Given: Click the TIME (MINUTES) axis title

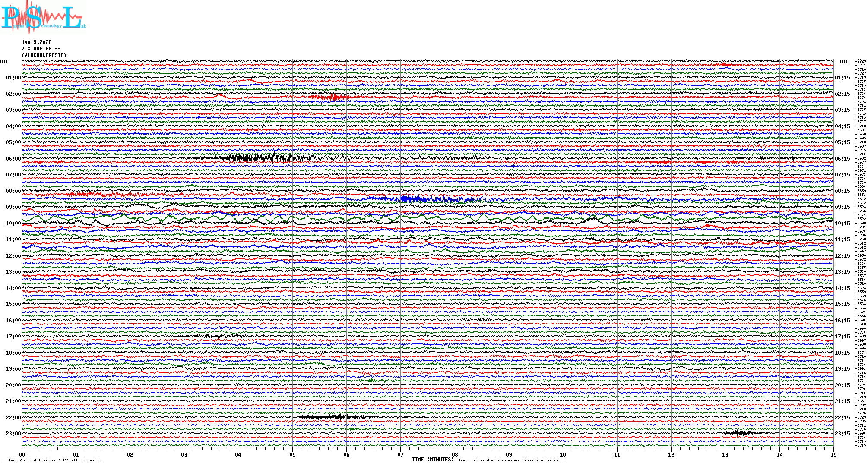Looking at the screenshot, I should tap(432, 460).
